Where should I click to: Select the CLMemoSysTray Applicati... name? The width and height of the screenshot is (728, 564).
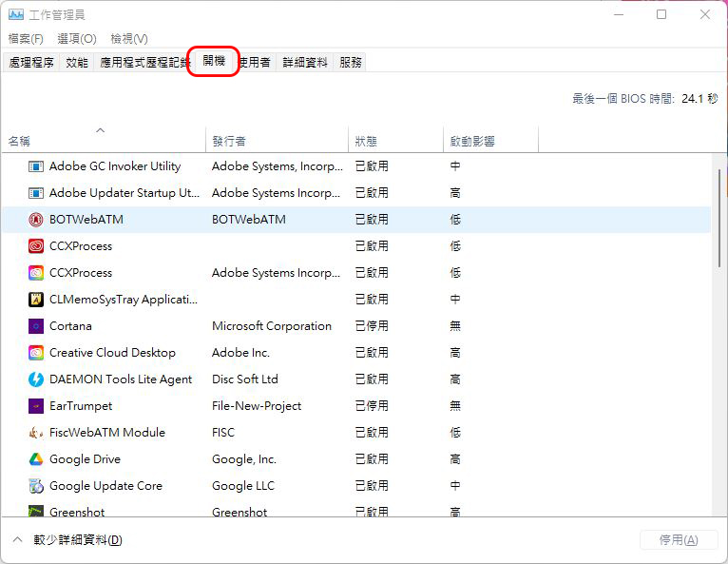click(x=124, y=300)
